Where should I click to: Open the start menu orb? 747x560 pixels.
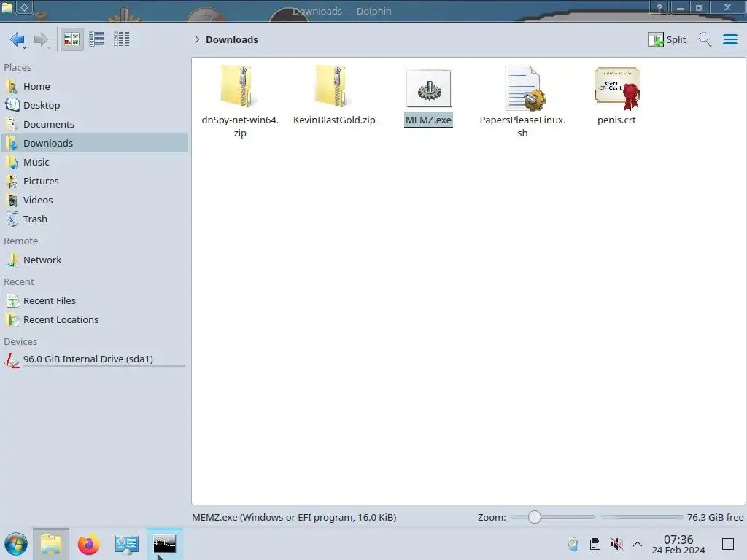[x=16, y=544]
